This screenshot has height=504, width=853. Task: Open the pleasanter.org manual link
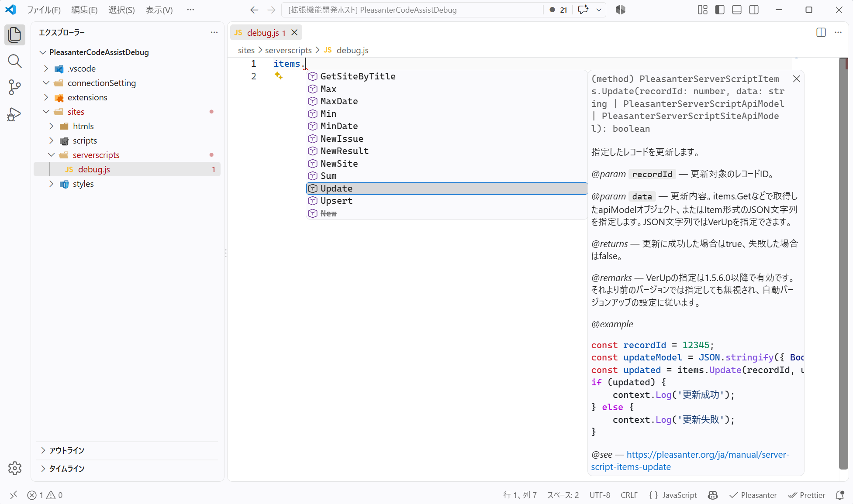[x=690, y=460]
